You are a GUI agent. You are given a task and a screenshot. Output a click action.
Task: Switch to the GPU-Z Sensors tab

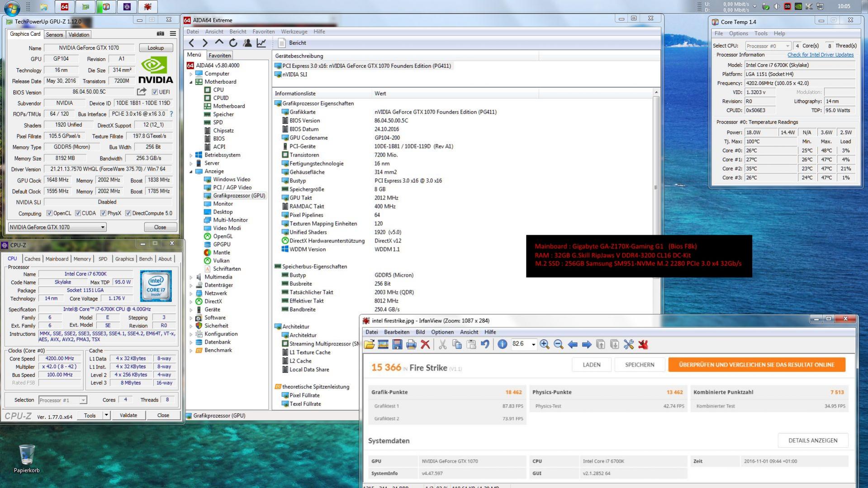tap(54, 35)
